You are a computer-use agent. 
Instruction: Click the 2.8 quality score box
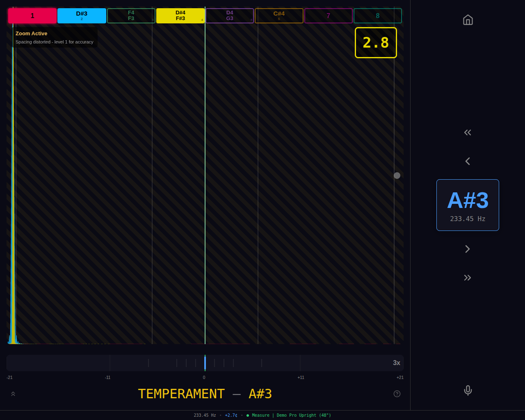pyautogui.click(x=376, y=42)
